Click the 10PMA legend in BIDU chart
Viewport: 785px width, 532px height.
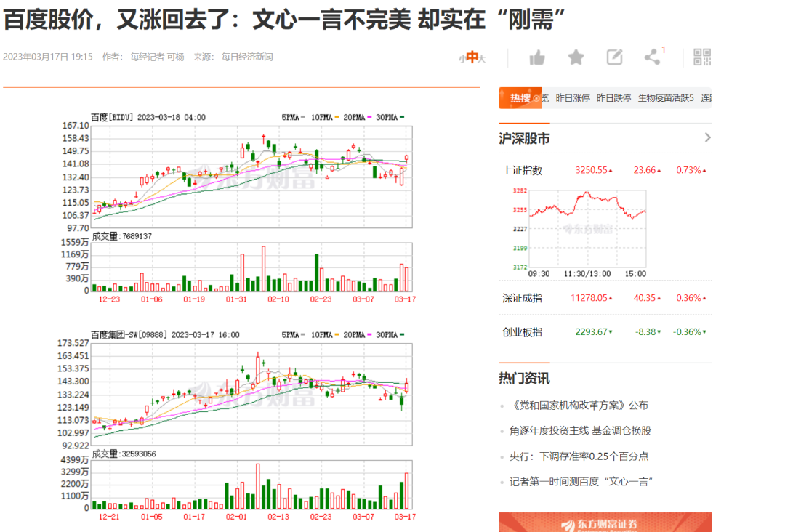pyautogui.click(x=325, y=117)
